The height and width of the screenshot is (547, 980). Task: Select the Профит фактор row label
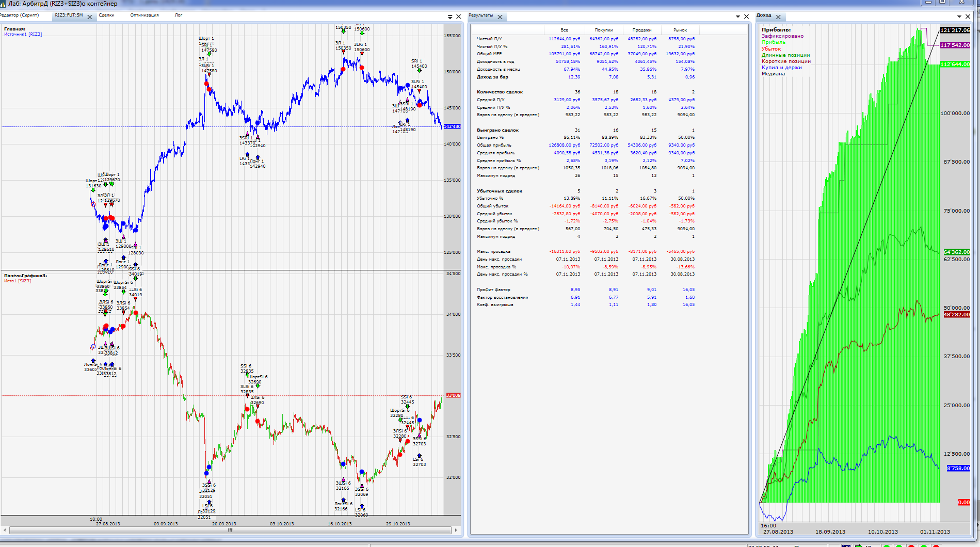click(x=493, y=289)
